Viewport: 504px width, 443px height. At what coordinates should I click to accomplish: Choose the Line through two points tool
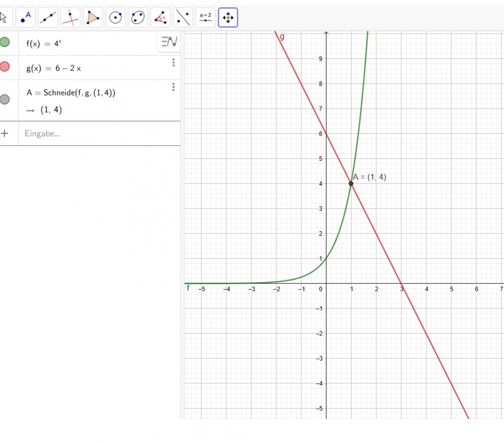point(48,17)
